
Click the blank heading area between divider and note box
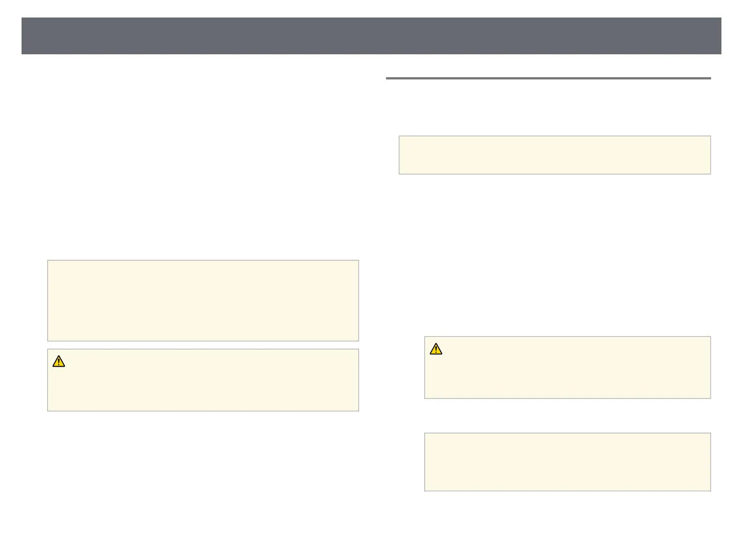(548, 108)
